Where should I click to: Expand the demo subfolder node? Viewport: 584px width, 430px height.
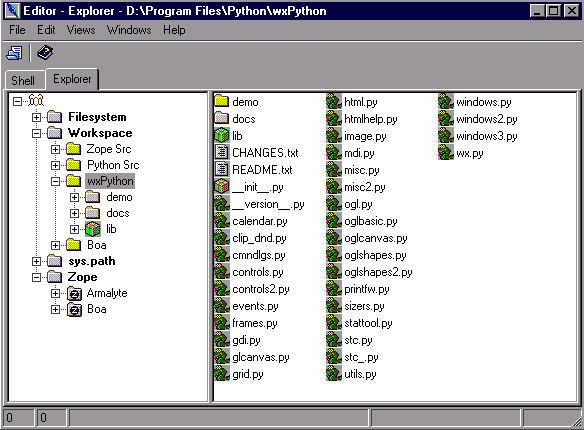[x=74, y=197]
